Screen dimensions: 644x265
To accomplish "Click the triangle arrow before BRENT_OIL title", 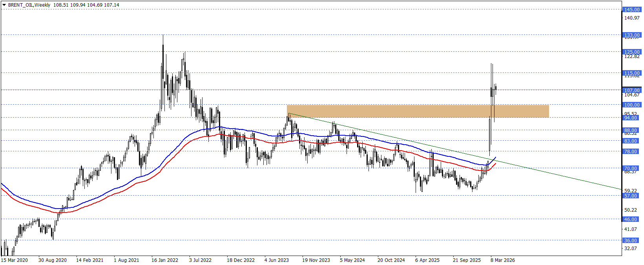I will pos(4,5).
